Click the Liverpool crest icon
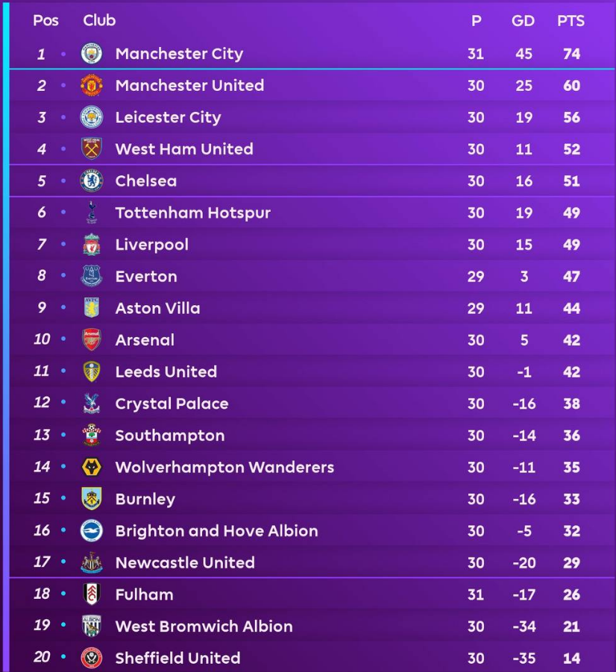This screenshot has height=672, width=616. [91, 245]
